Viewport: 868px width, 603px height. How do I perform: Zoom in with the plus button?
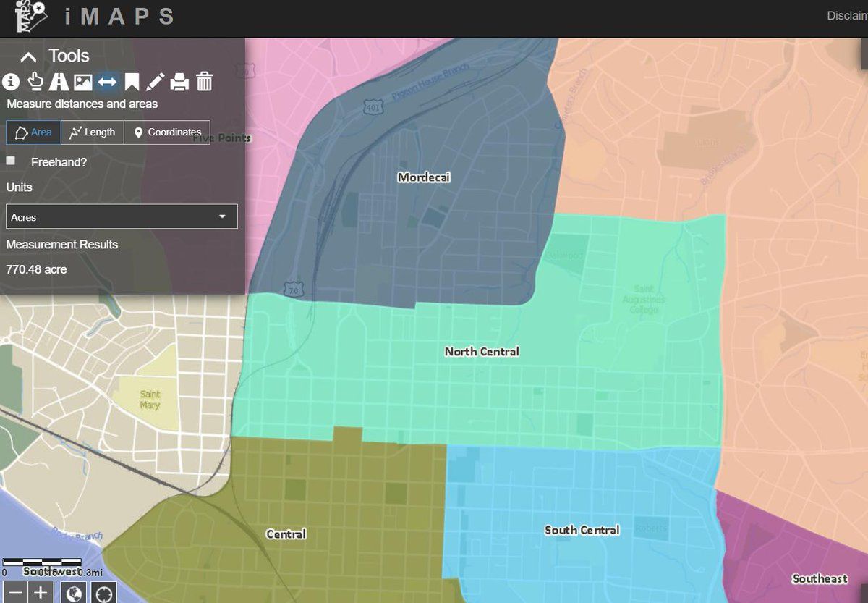coord(41,593)
